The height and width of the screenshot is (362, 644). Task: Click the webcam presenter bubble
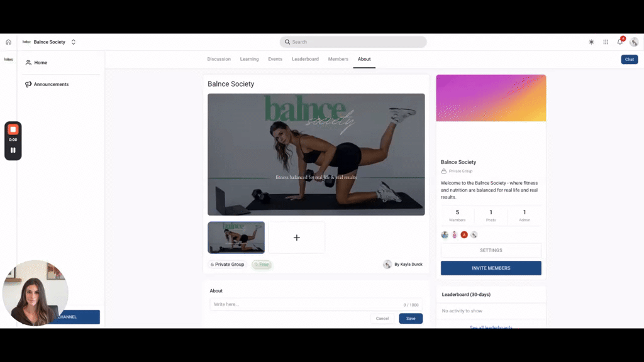35,293
